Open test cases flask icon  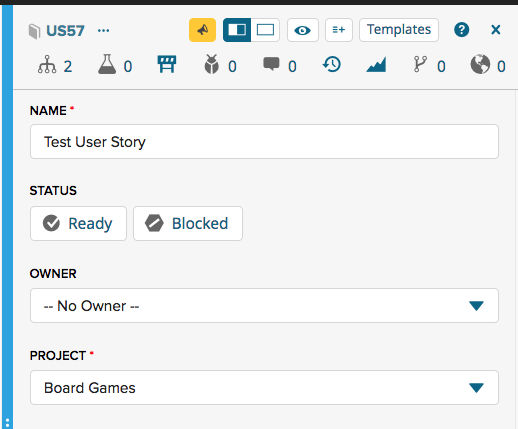[107, 64]
